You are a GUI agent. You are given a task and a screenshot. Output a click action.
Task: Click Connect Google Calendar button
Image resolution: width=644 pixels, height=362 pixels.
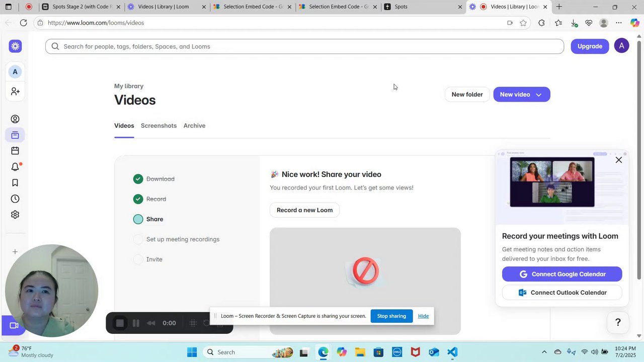click(x=562, y=274)
